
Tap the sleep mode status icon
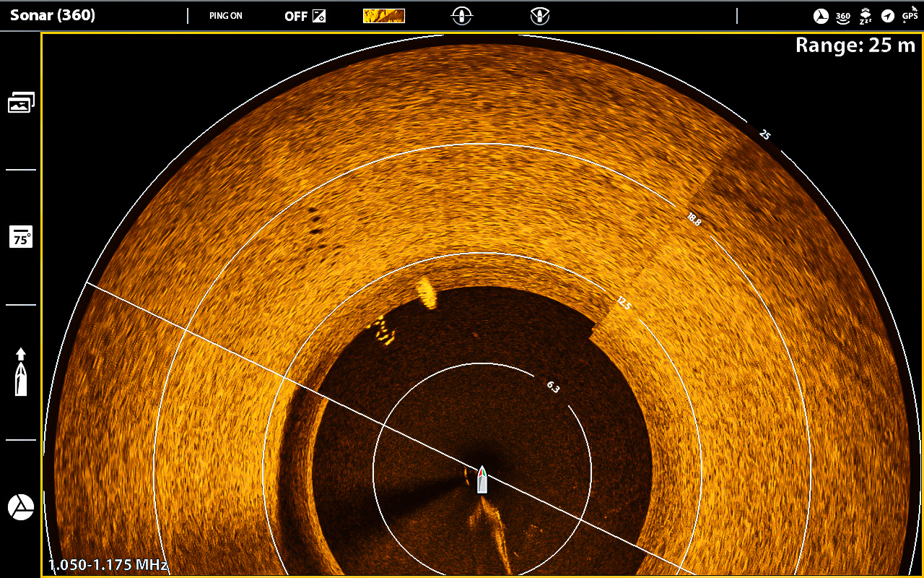[865, 16]
